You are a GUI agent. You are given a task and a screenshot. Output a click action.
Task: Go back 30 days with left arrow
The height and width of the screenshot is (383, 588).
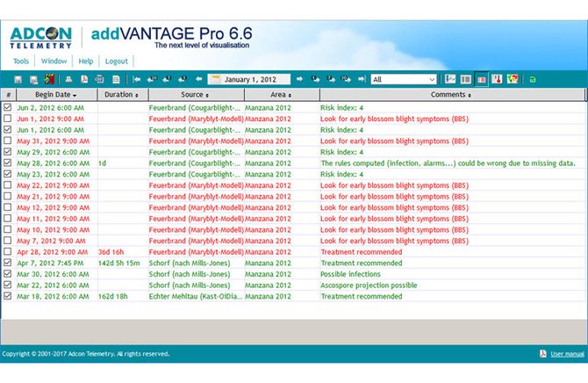[152, 79]
